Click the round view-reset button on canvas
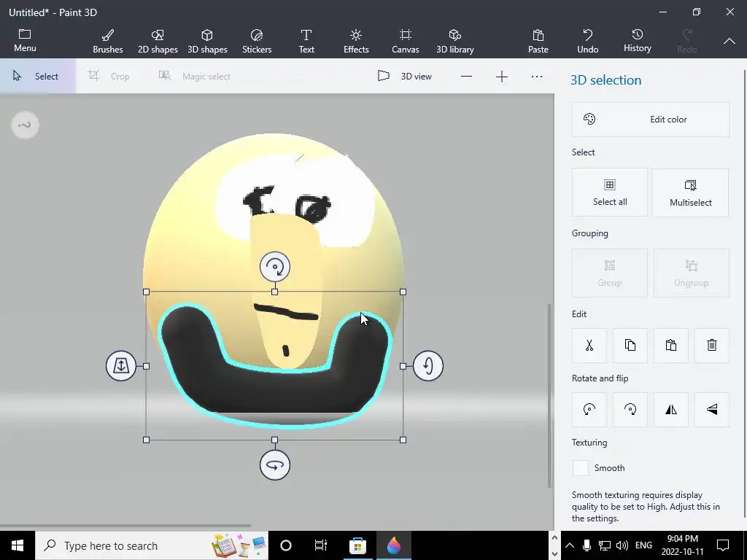This screenshot has width=747, height=560. point(25,125)
